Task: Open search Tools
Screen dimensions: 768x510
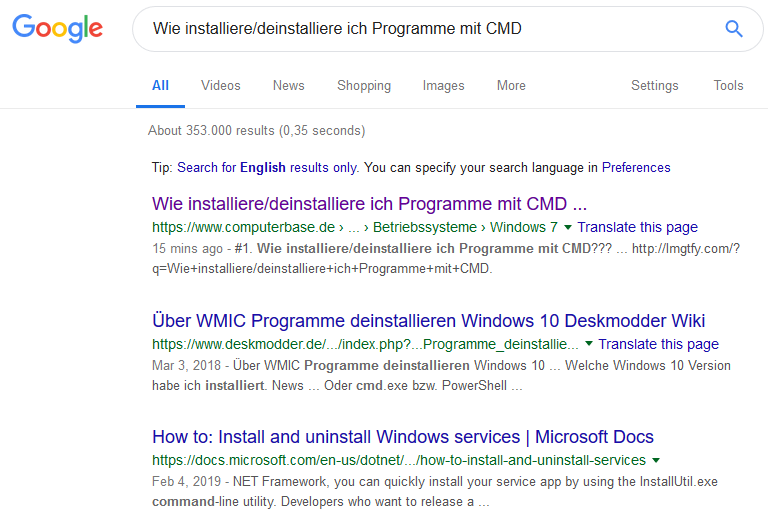Action: point(728,86)
